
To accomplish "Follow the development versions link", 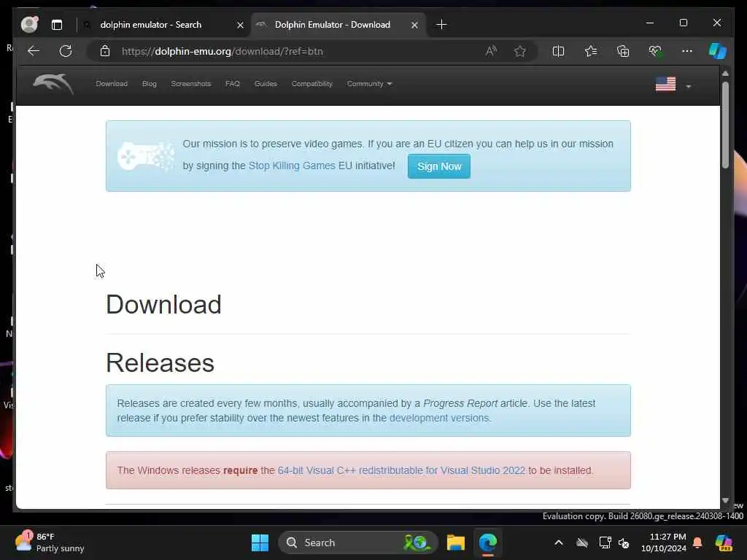I will (439, 418).
